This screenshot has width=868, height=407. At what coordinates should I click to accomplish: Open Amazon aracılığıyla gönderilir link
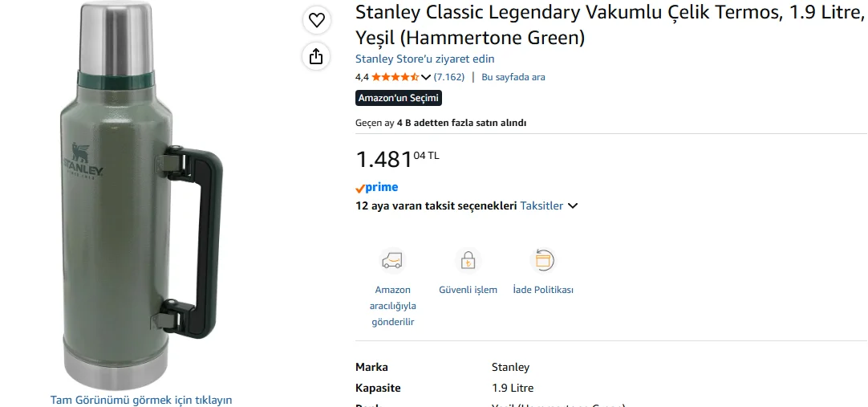tap(392, 306)
